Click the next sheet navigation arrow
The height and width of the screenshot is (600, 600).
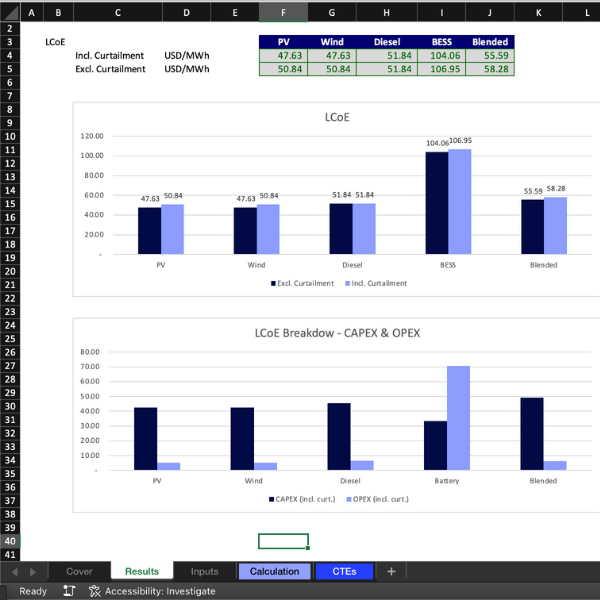pyautogui.click(x=34, y=571)
